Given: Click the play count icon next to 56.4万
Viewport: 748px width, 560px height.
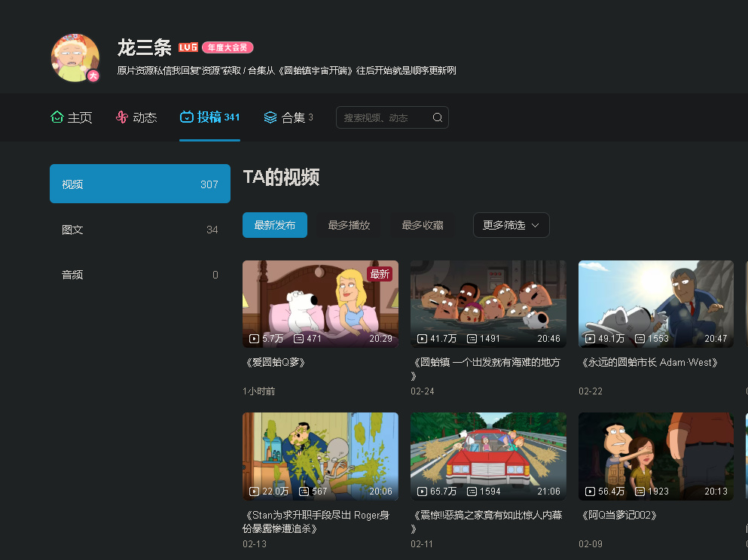Looking at the screenshot, I should [x=590, y=492].
